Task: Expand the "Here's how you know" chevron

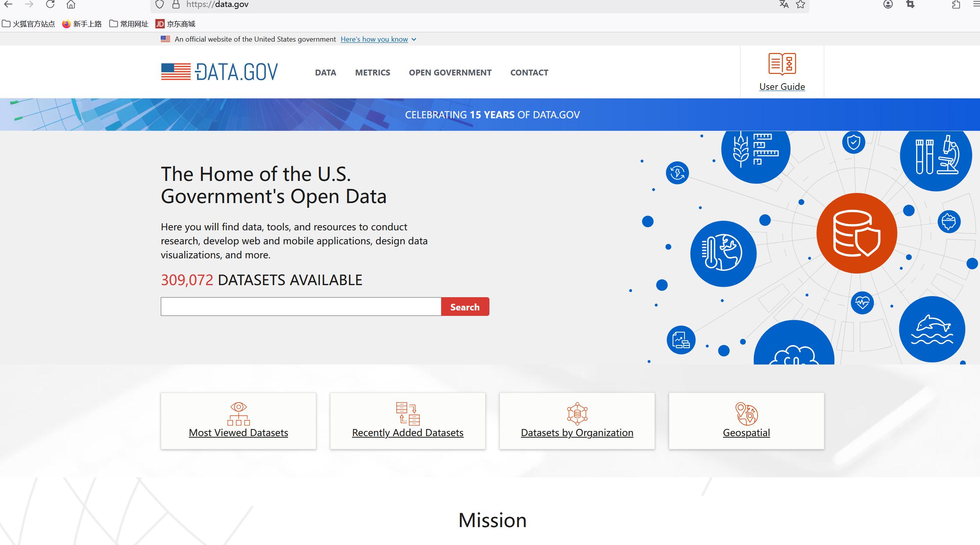Action: (414, 39)
